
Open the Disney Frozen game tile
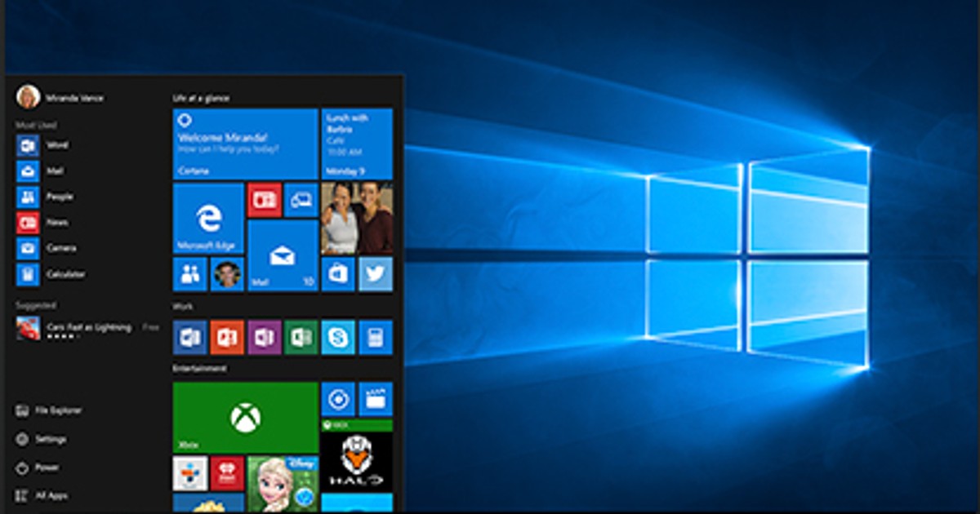[x=283, y=485]
